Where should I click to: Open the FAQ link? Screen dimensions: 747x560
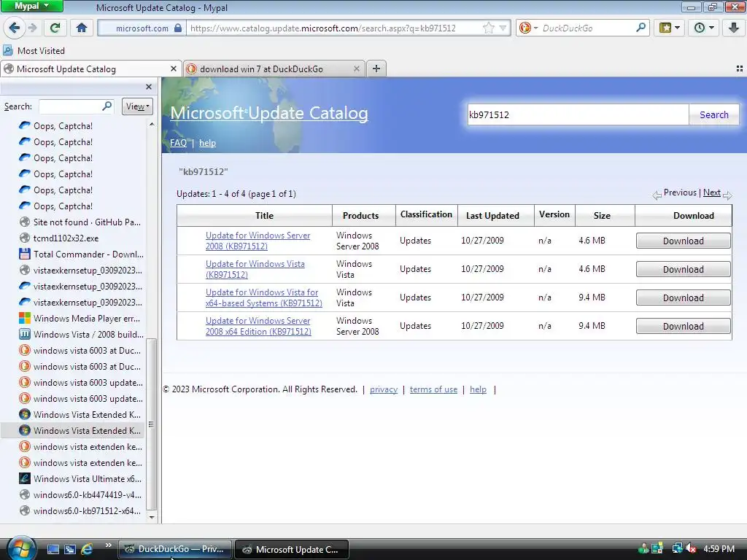[x=178, y=143]
